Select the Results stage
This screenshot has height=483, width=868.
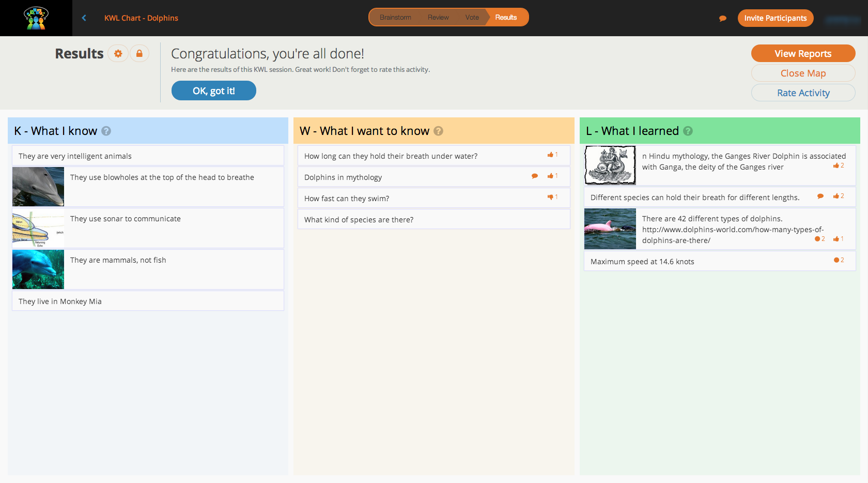506,18
